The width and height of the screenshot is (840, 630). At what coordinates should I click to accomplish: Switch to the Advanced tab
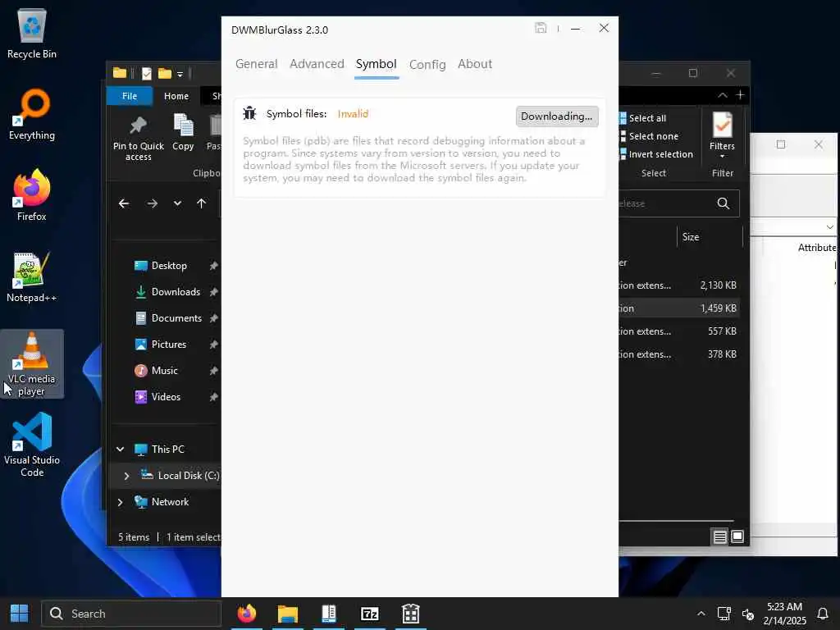click(x=317, y=64)
